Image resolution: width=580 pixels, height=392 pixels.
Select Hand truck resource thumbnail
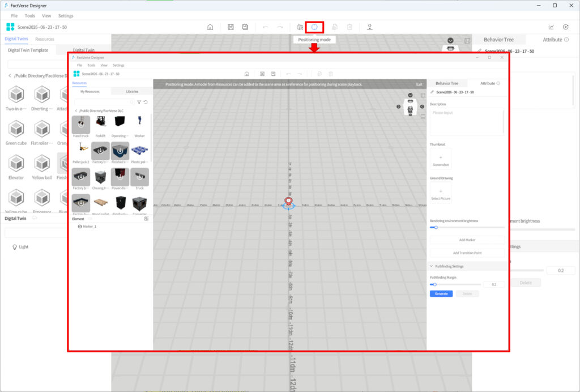80,124
